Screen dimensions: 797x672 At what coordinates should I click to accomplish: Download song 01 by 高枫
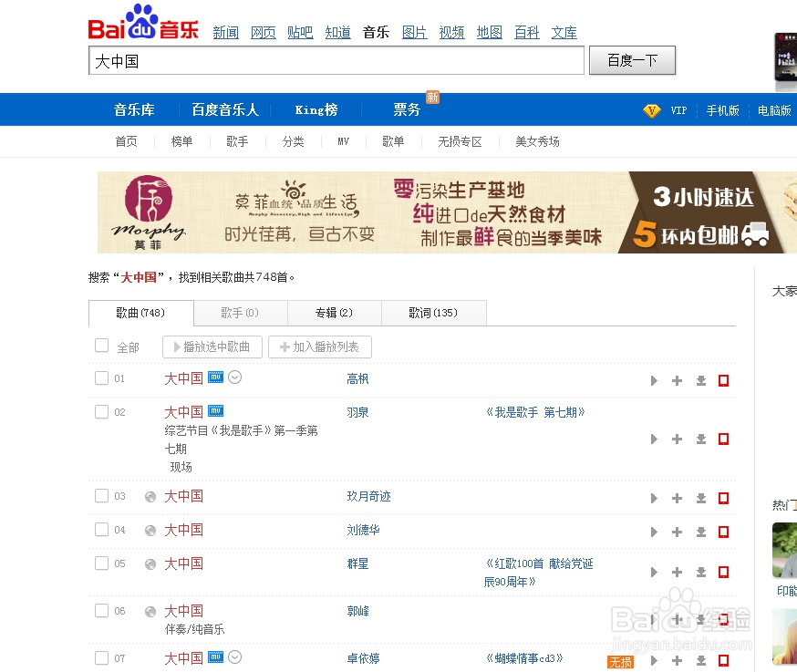701,381
